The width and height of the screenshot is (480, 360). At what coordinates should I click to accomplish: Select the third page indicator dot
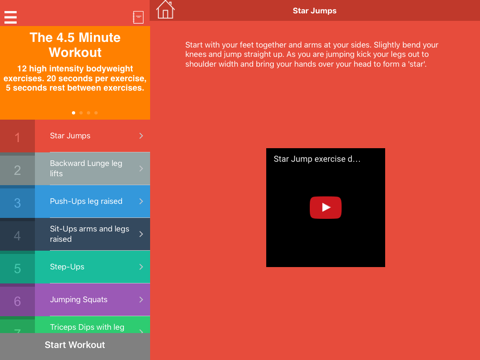tap(88, 113)
